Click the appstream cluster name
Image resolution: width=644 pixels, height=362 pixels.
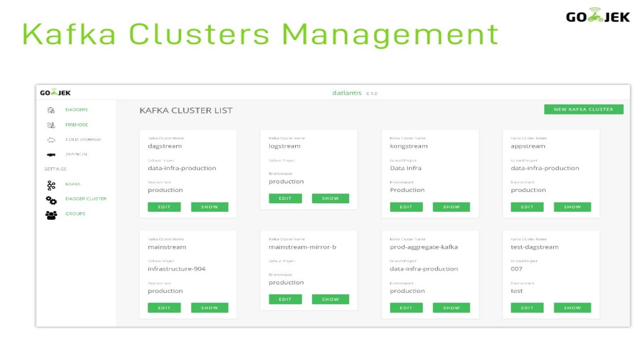click(x=528, y=146)
